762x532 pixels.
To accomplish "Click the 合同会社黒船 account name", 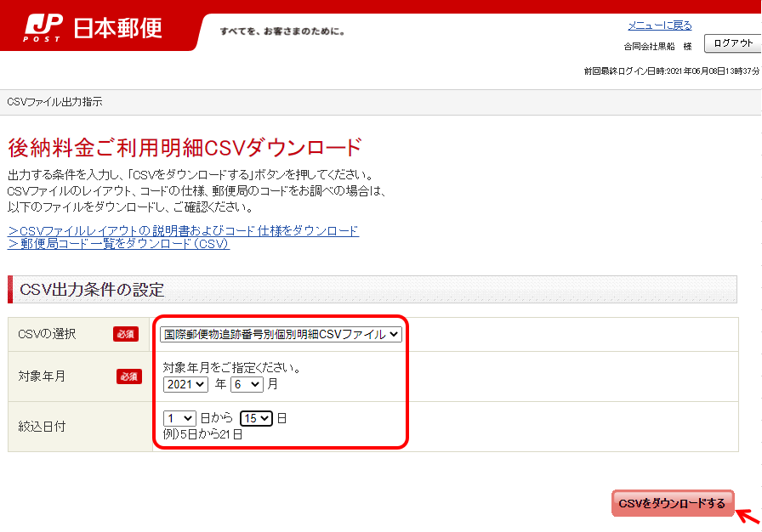I will pyautogui.click(x=649, y=47).
